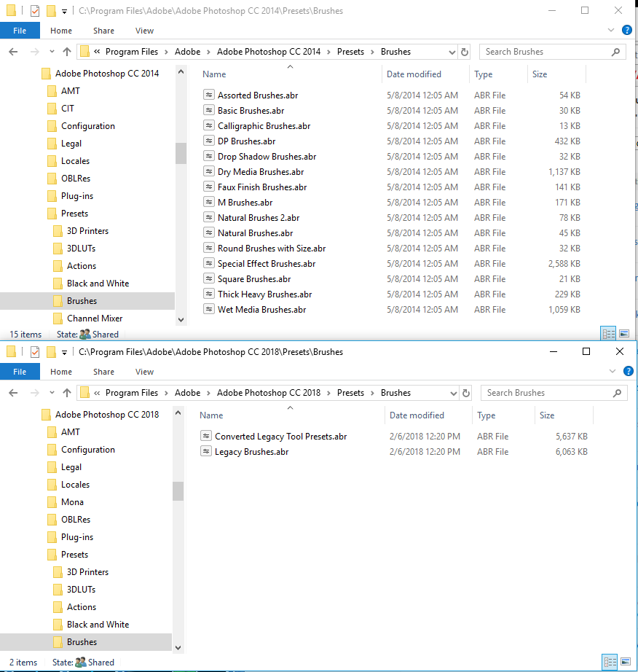Image resolution: width=638 pixels, height=672 pixels.
Task: Select Converted Legacy Tool Presets.abr file
Action: [x=280, y=437]
